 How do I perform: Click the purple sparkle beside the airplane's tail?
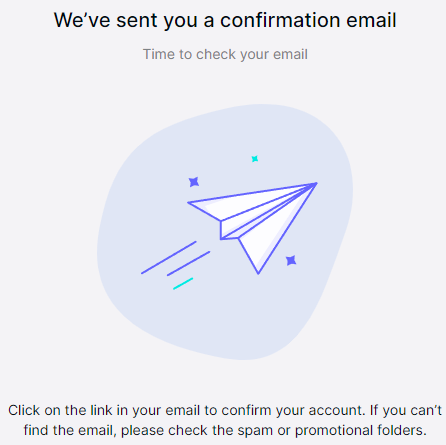coord(194,182)
